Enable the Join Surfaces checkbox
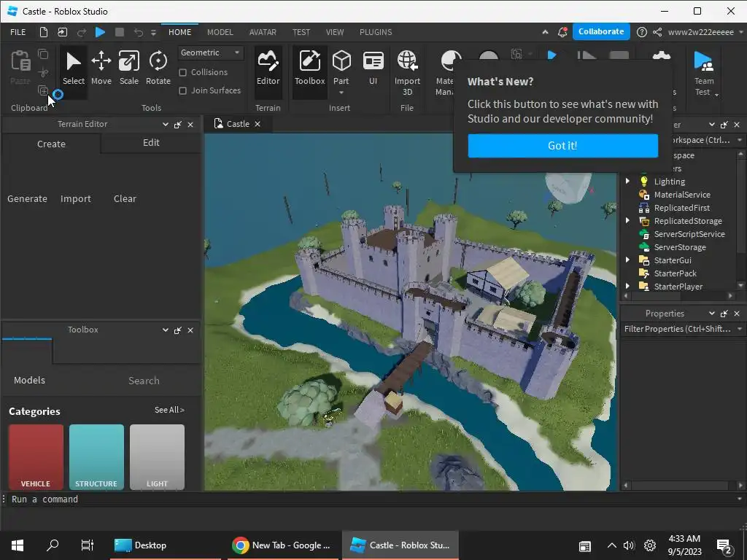Image resolution: width=747 pixels, height=560 pixels. [x=182, y=90]
